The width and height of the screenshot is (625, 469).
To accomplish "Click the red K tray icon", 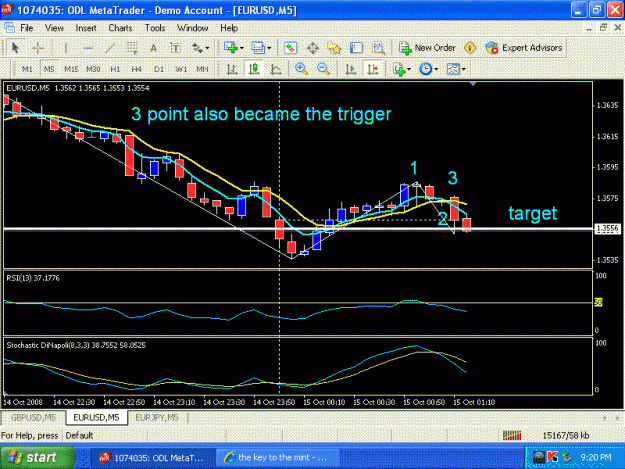I will coord(552,457).
